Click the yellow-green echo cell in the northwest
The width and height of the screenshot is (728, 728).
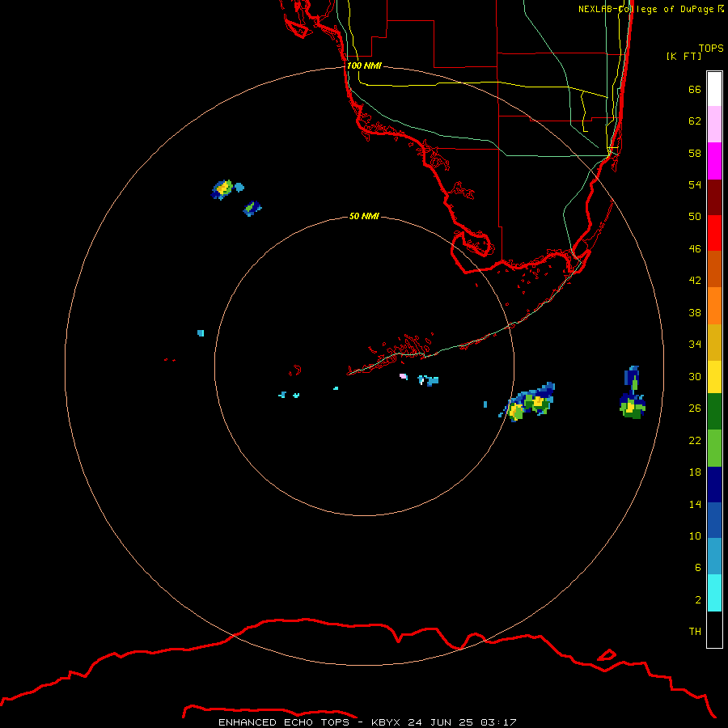point(223,189)
